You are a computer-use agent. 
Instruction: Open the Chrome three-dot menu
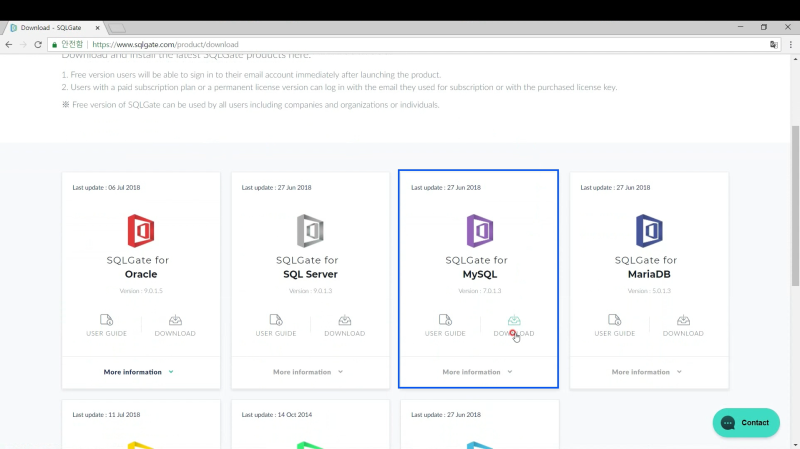[x=791, y=44]
